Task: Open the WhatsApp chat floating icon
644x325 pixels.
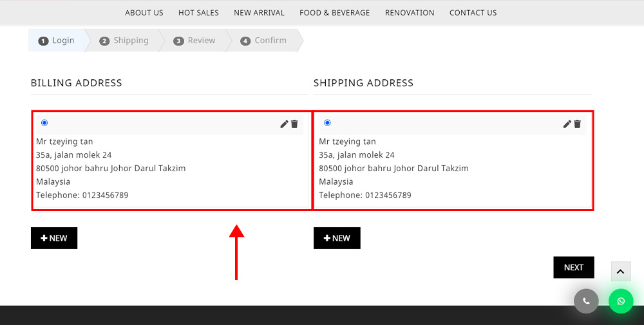Action: pyautogui.click(x=621, y=301)
